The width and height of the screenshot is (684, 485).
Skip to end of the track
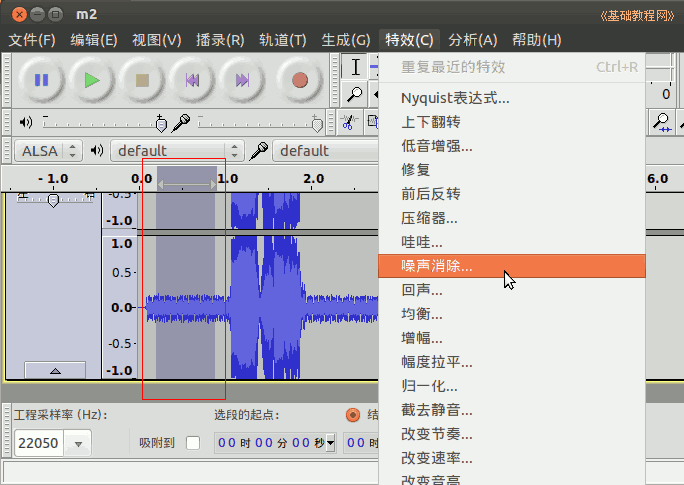tap(243, 80)
